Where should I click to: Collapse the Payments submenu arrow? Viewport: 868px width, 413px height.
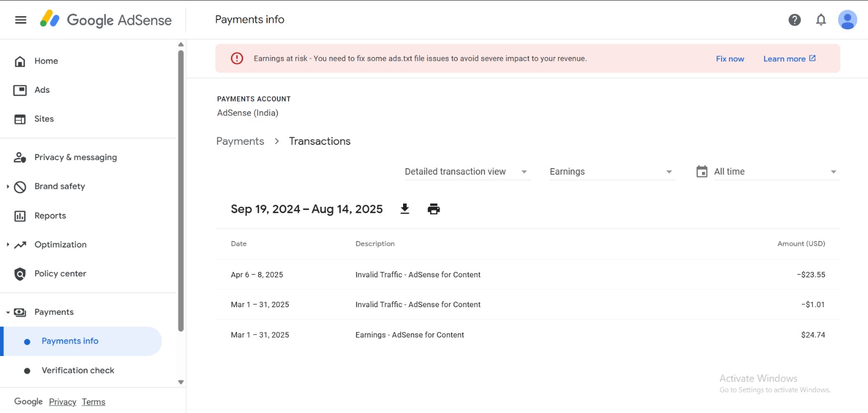point(8,313)
